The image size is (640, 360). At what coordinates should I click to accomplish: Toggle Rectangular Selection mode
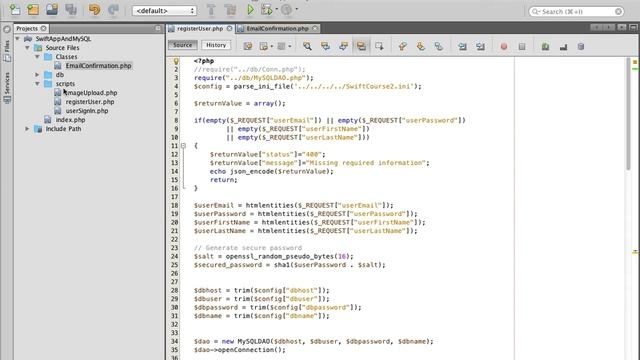(379, 46)
